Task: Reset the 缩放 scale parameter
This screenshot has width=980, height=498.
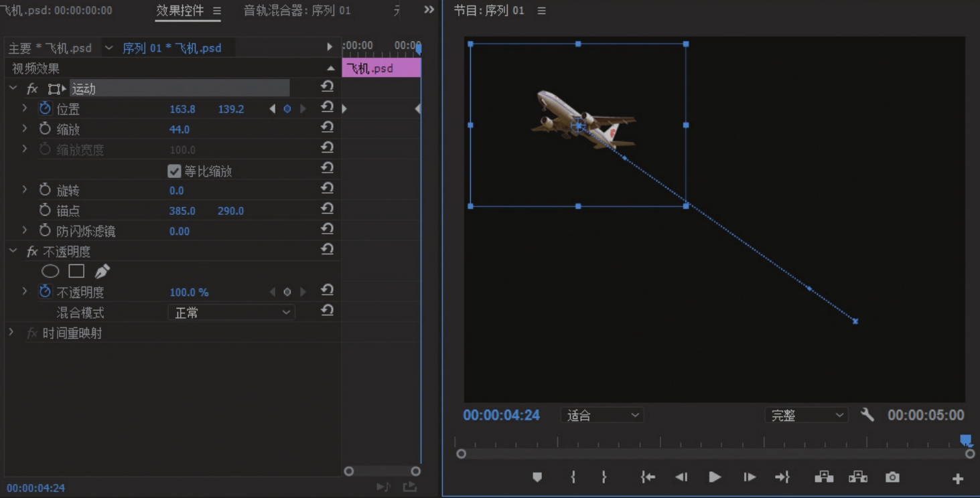Action: point(327,128)
